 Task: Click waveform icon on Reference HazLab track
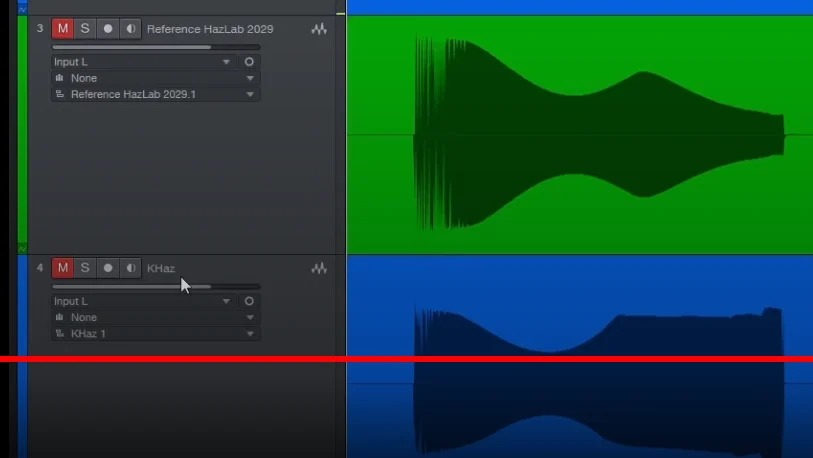tap(319, 30)
